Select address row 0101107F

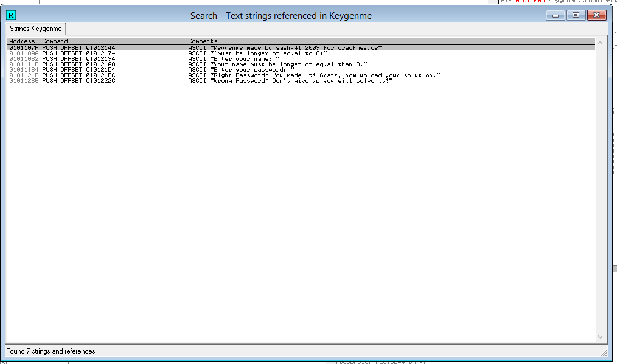coord(24,48)
